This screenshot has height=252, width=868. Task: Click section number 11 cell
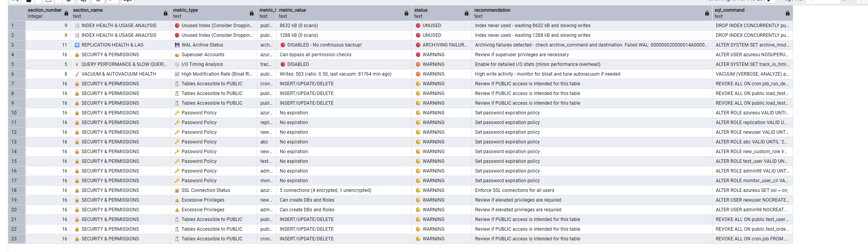[x=48, y=45]
